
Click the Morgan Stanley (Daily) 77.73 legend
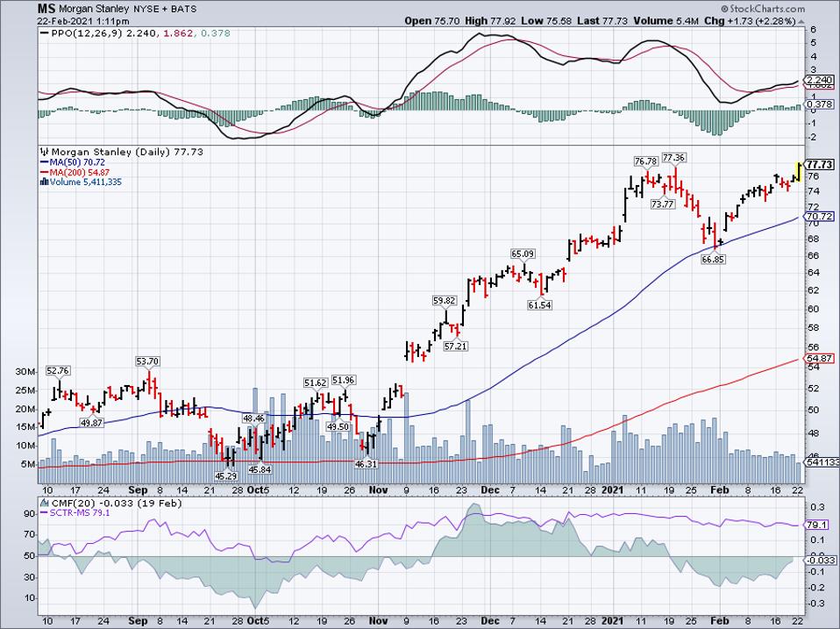(x=127, y=152)
